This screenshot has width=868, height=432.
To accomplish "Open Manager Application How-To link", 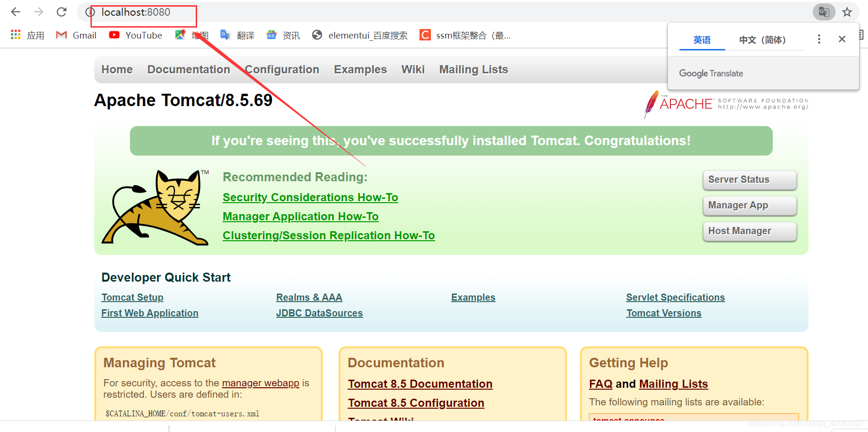I will (x=300, y=216).
